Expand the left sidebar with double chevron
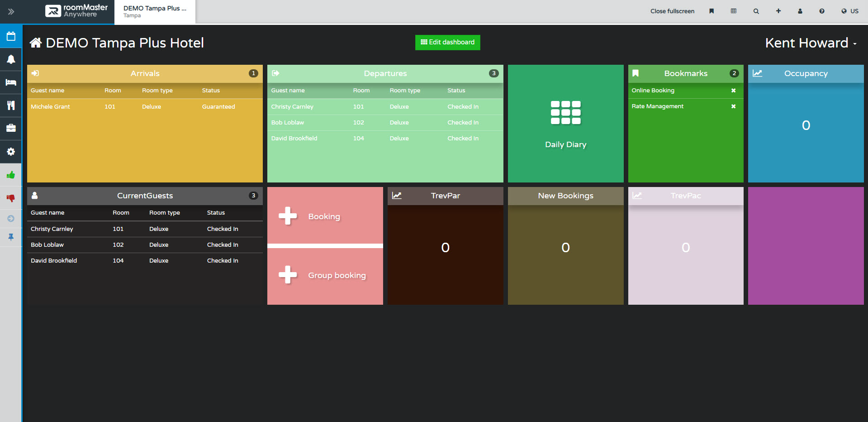Screen dimensions: 868x422 [x=10, y=11]
